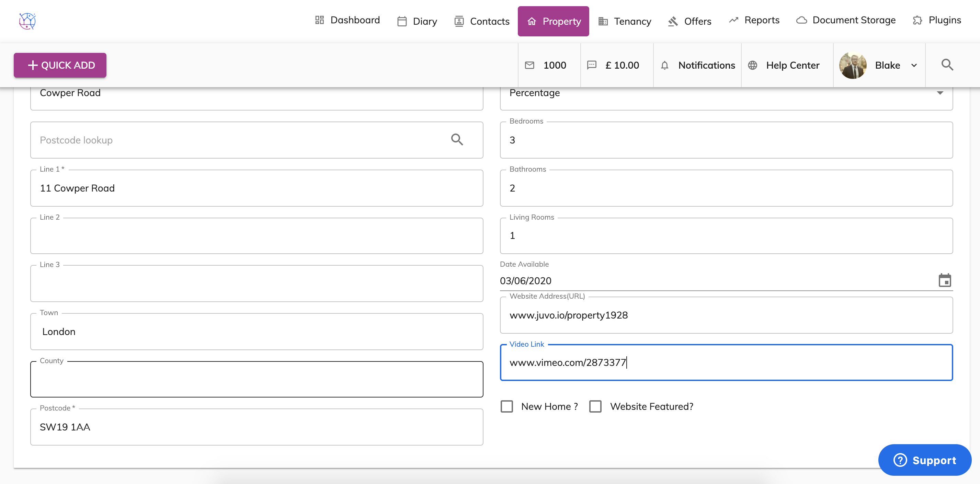This screenshot has height=484, width=980.
Task: Click the Notifications bell icon
Action: pyautogui.click(x=665, y=66)
